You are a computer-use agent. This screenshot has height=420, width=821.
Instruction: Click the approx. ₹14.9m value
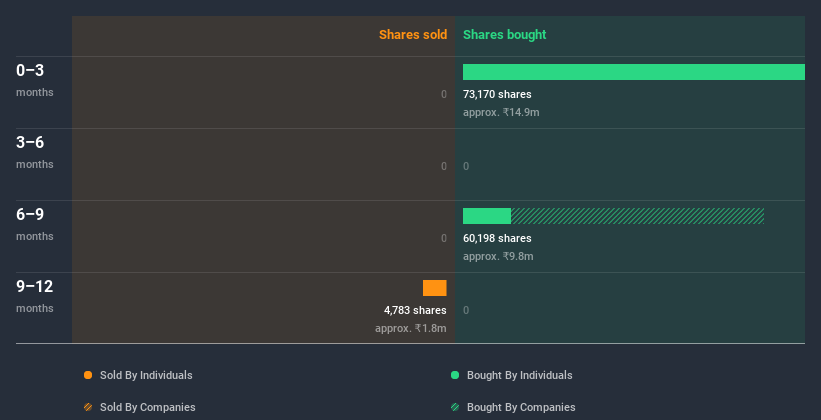(x=501, y=112)
